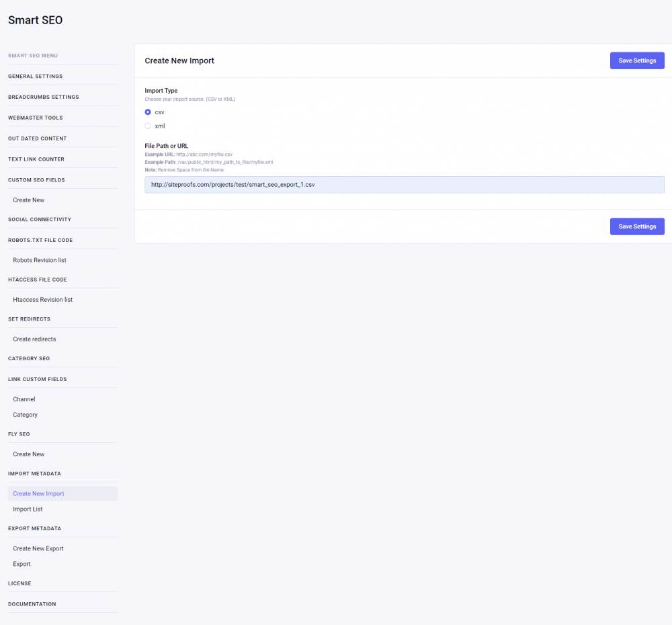Click Create New under Fly SEO
Viewport: 672px width, 625px height.
coord(29,454)
